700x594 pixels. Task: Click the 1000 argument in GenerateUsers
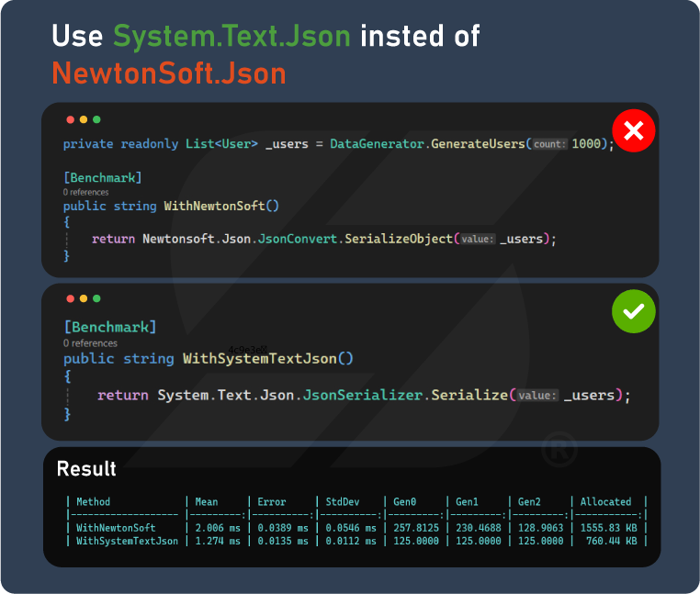point(586,144)
